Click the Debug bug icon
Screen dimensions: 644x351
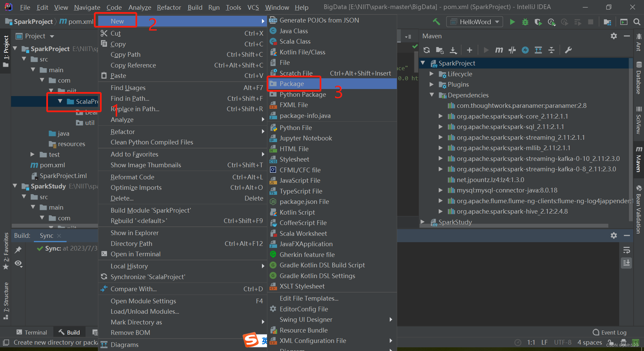tap(525, 22)
